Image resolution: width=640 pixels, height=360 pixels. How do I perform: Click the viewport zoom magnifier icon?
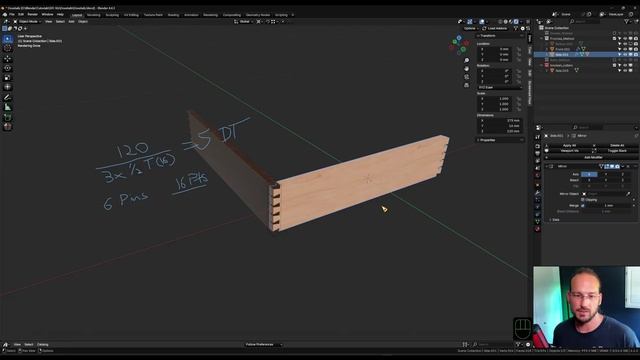click(x=467, y=60)
